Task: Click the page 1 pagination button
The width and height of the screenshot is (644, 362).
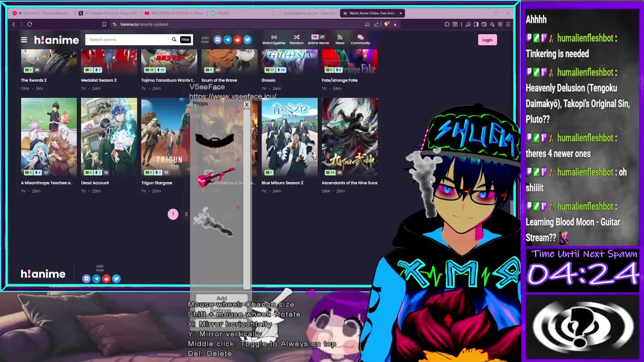Action: pos(173,214)
